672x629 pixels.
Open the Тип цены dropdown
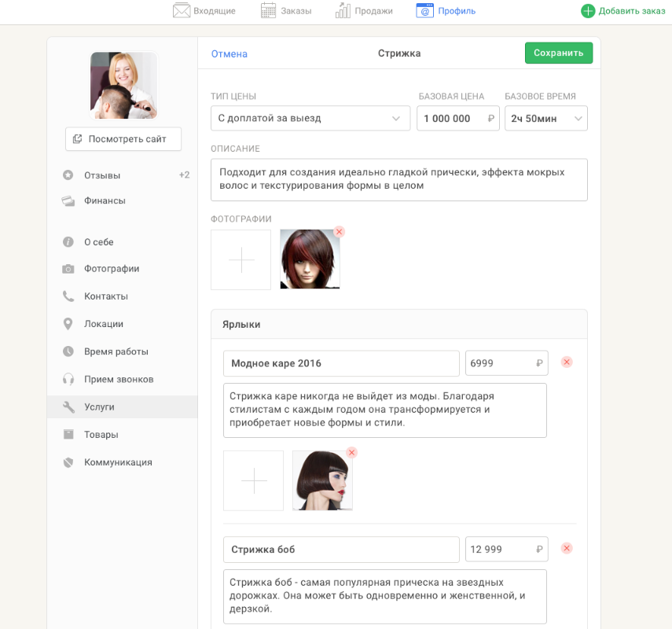(310, 119)
